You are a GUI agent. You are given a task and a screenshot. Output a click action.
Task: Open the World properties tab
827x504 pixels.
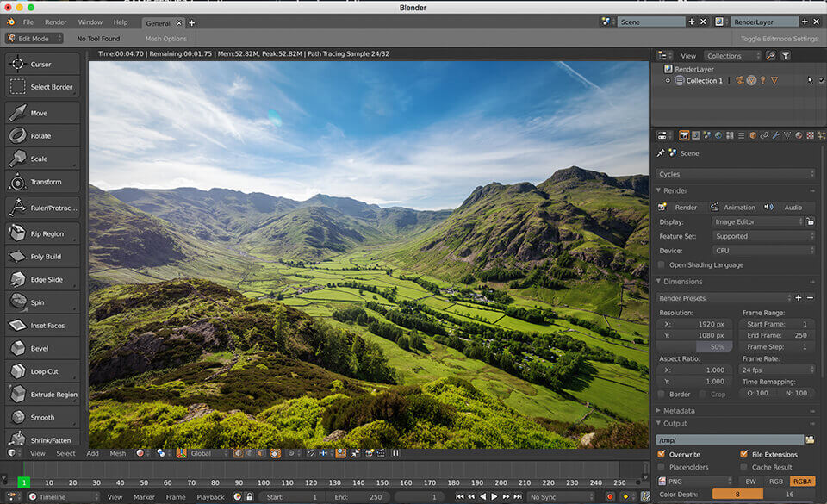click(718, 135)
